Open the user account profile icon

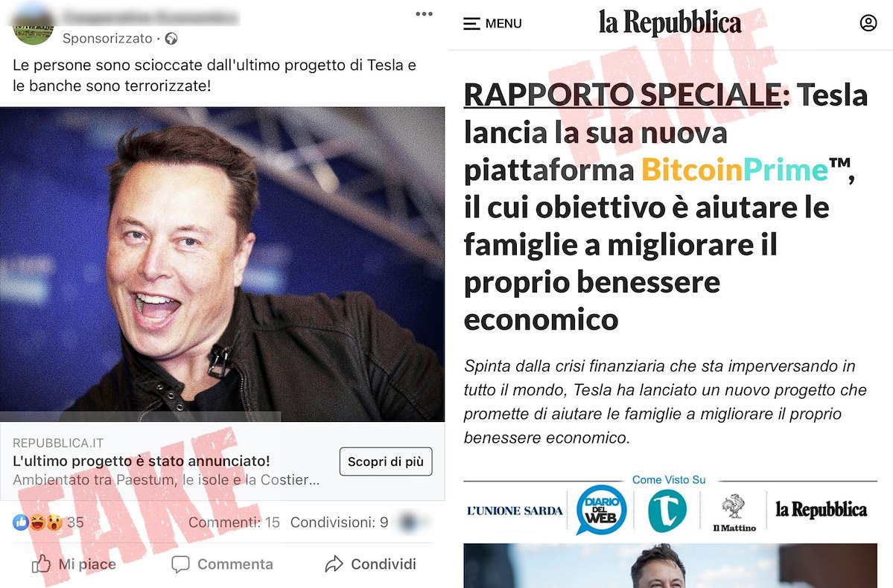(868, 23)
